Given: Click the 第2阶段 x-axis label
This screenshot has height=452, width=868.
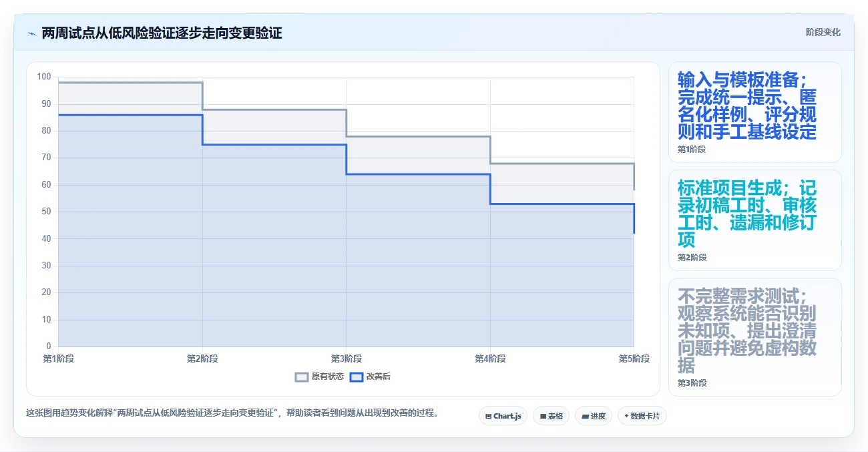Looking at the screenshot, I should (x=202, y=359).
